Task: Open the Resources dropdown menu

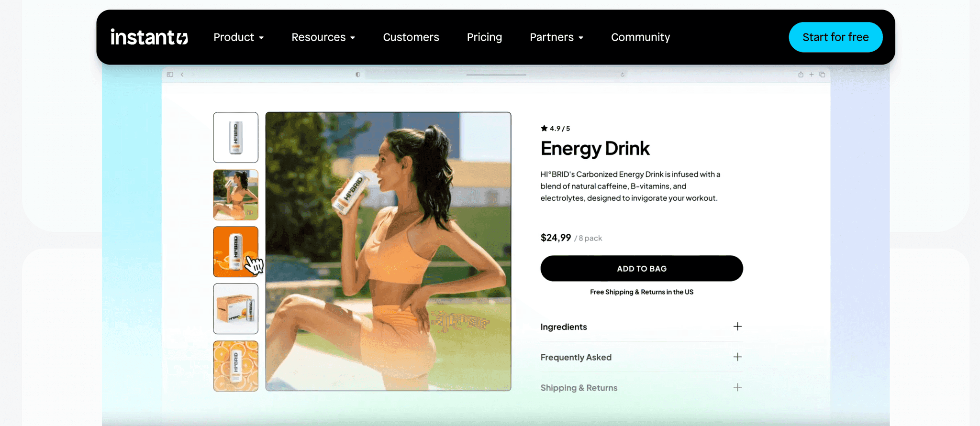Action: pyautogui.click(x=323, y=37)
